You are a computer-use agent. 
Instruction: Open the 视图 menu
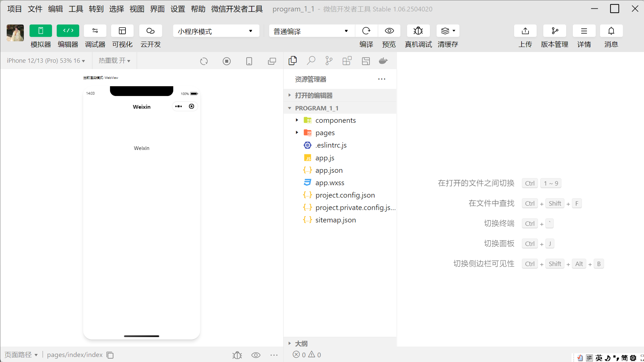pyautogui.click(x=137, y=9)
